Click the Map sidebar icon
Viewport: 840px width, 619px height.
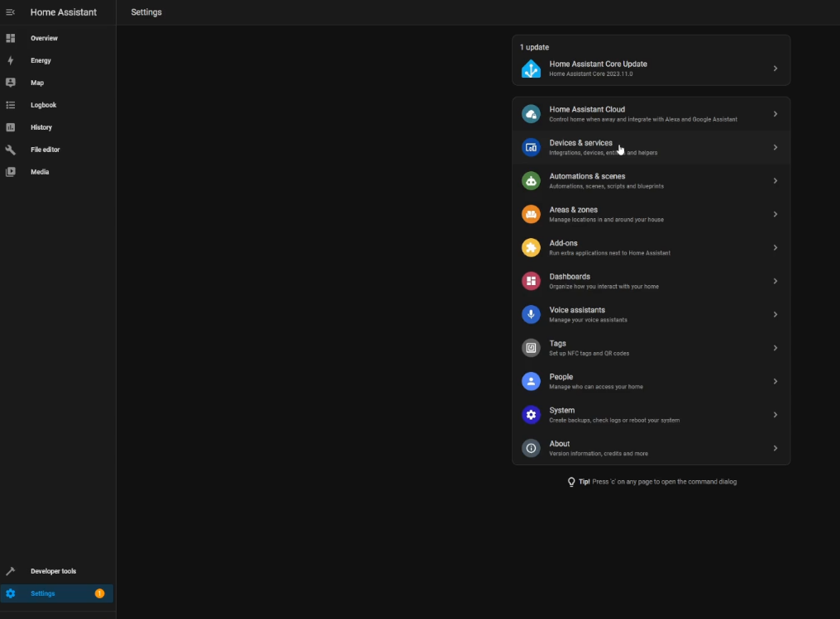click(10, 83)
